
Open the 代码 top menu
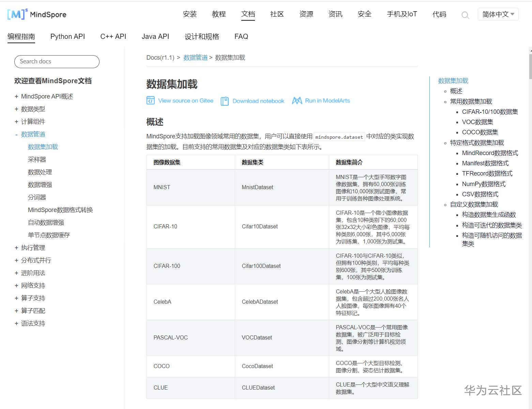point(439,14)
